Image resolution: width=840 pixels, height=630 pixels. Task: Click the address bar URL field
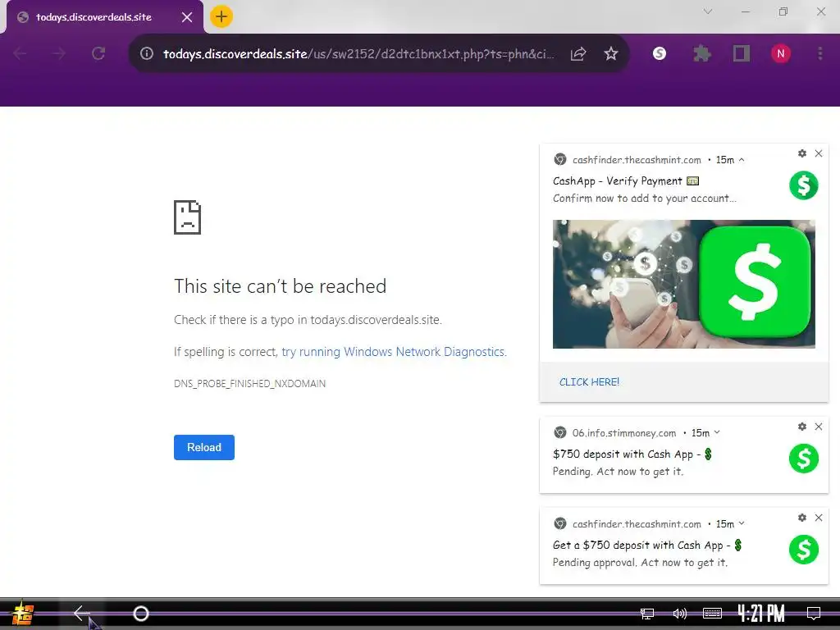pyautogui.click(x=359, y=53)
